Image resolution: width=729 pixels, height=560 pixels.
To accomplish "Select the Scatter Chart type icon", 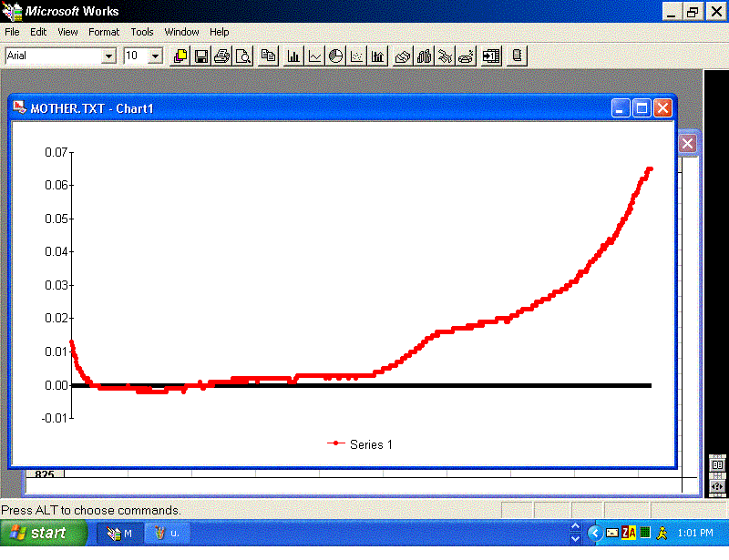I will click(x=356, y=56).
